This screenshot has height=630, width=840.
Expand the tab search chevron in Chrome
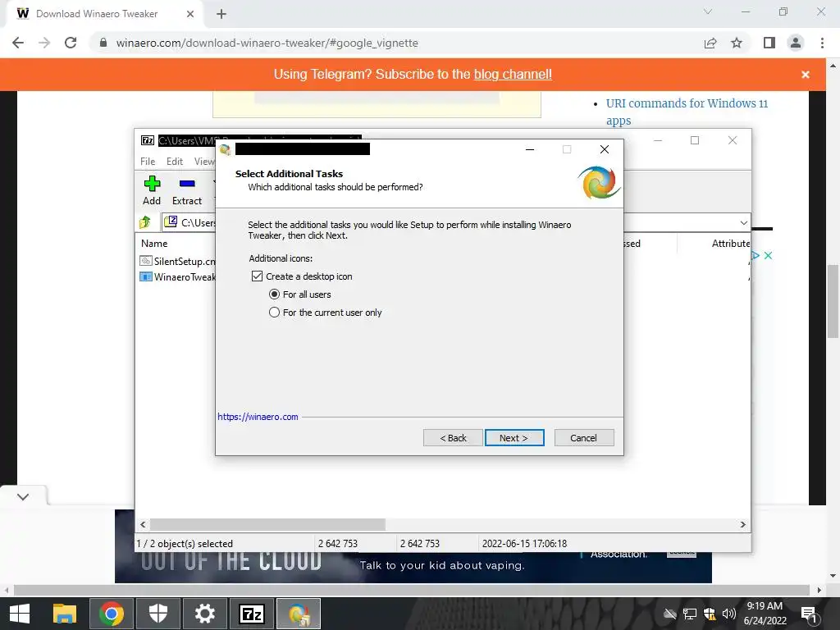pos(708,11)
